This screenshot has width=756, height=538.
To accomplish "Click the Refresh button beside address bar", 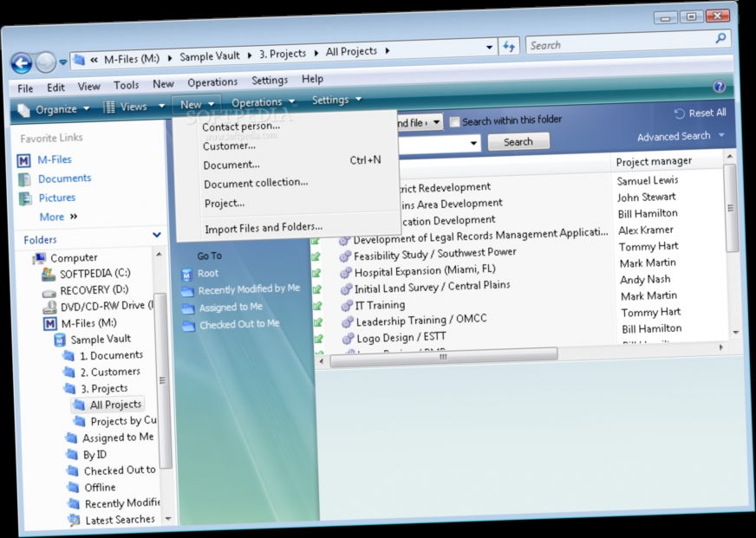I will 509,46.
